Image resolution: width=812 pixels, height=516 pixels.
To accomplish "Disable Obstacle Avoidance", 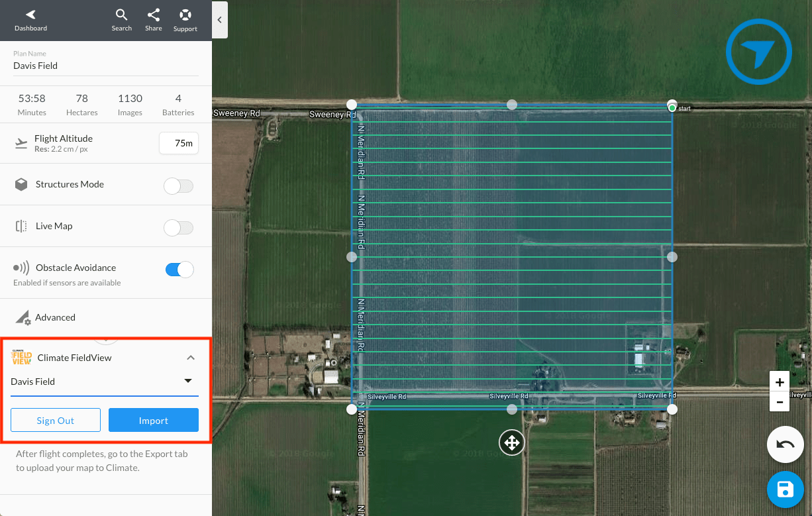I will pyautogui.click(x=178, y=269).
